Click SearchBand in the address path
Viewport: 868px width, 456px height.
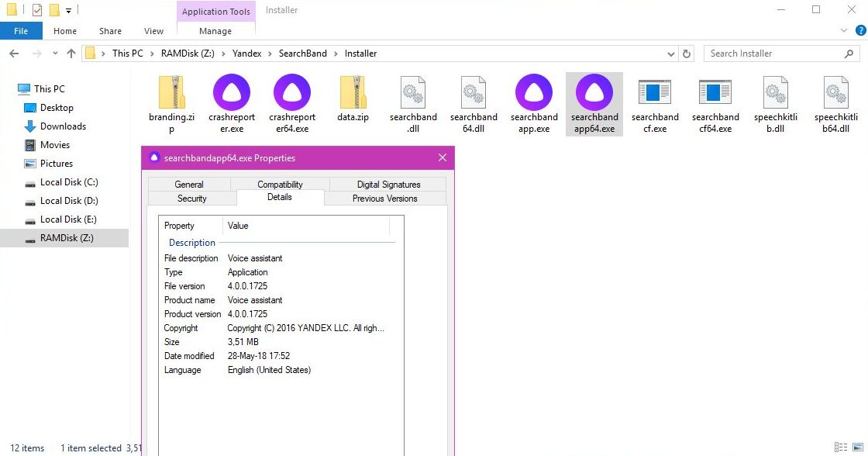[x=303, y=54]
